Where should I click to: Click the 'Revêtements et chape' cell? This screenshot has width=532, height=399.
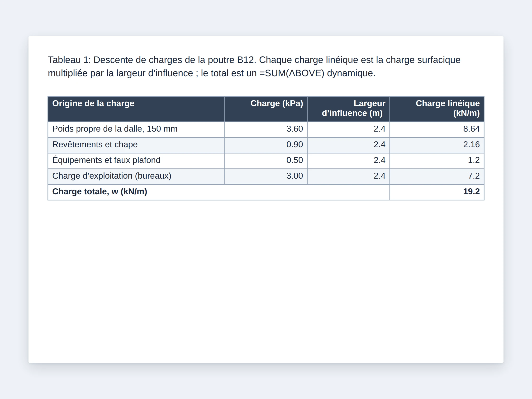click(136, 145)
